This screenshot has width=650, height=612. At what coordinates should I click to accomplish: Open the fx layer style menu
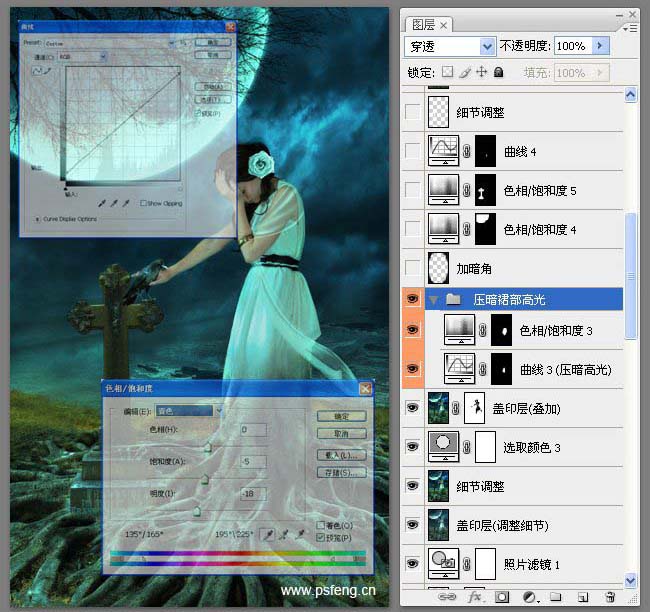(x=475, y=597)
